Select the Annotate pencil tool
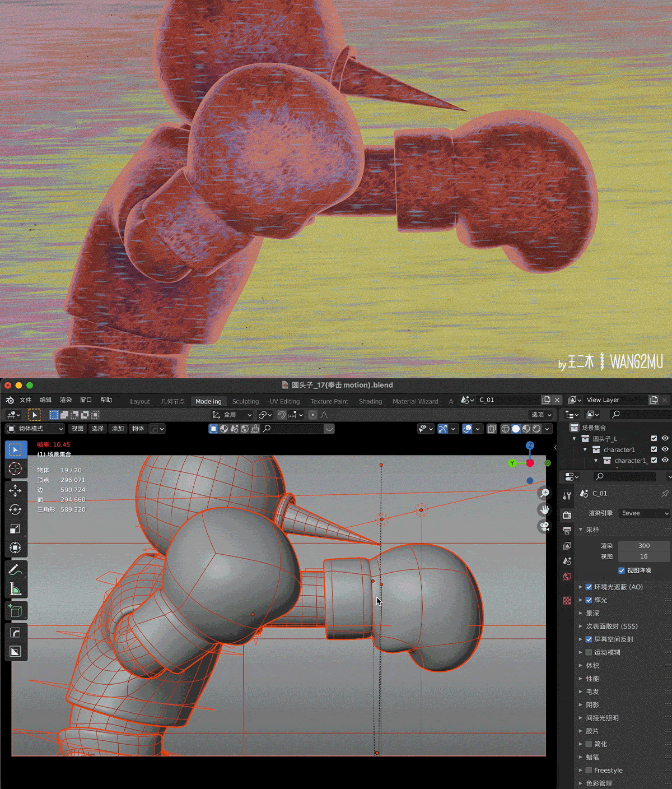Screen dimensions: 672x789 click(16, 570)
